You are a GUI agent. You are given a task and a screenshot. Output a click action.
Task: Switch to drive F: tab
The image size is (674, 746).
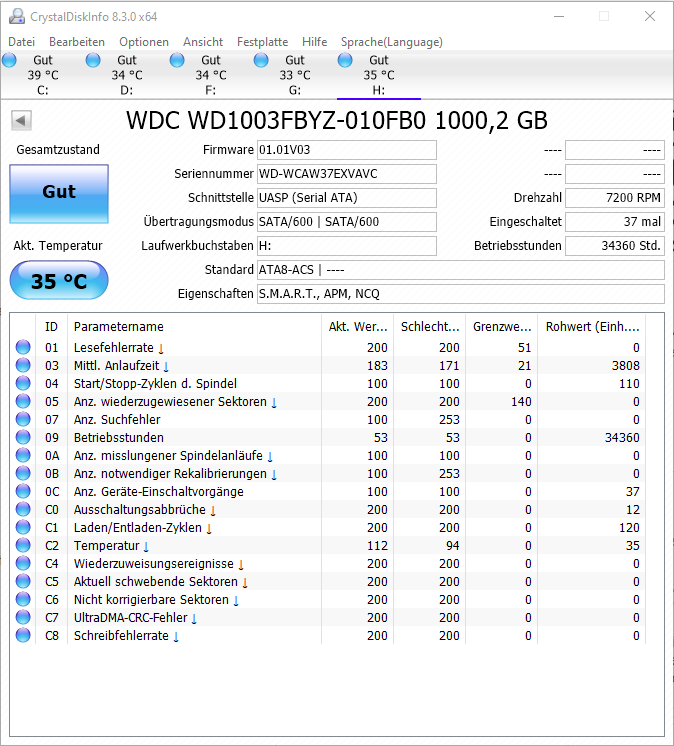(211, 75)
